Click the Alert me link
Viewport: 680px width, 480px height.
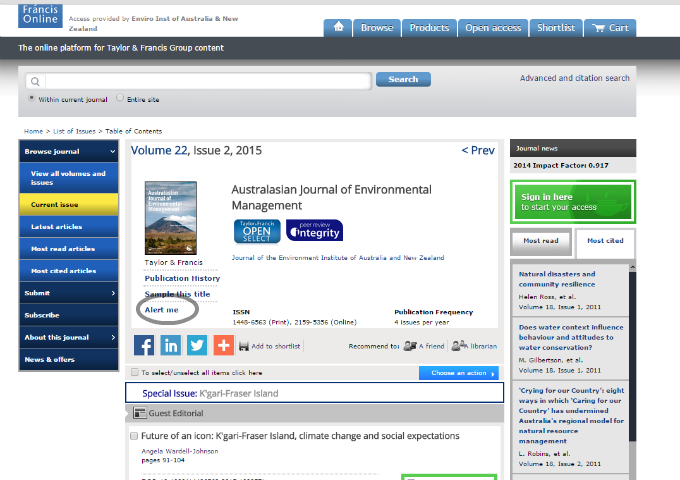(x=161, y=310)
